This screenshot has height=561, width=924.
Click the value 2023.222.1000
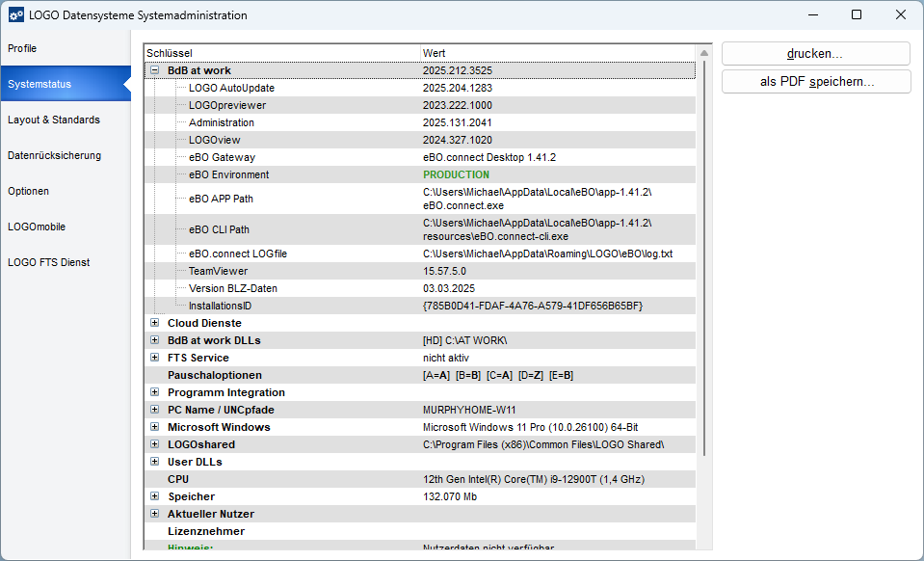pos(458,105)
